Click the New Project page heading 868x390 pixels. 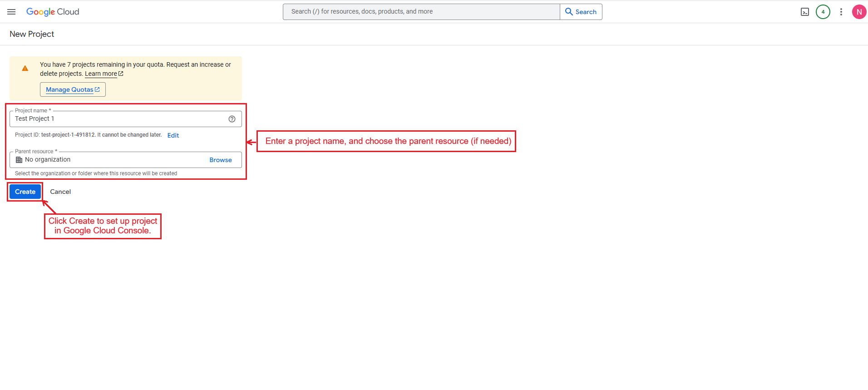coord(32,34)
